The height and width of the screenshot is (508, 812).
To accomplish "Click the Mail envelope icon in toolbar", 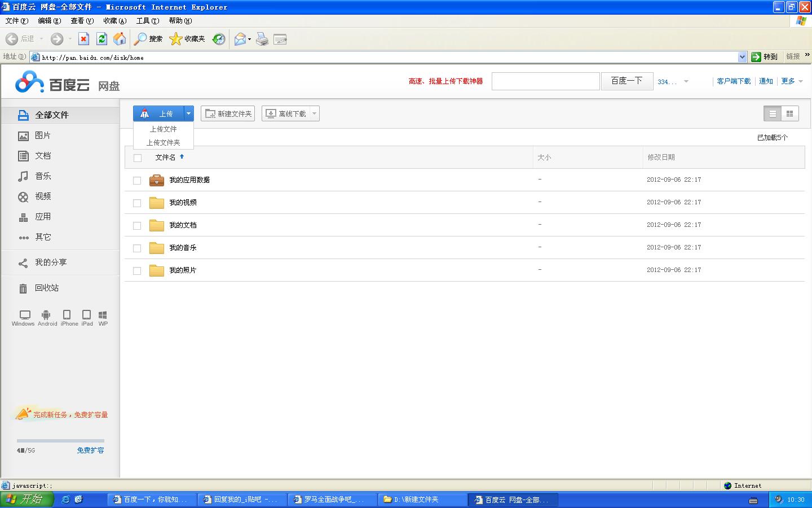I will point(240,39).
